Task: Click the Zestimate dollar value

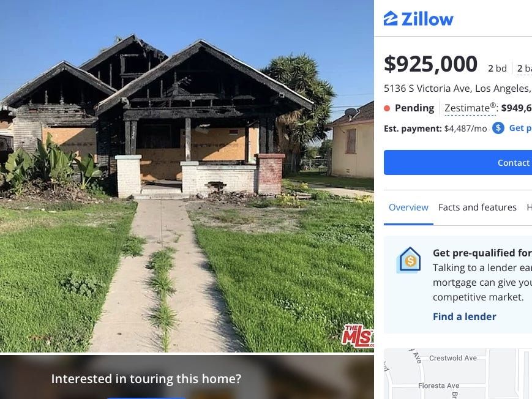Action: pyautogui.click(x=517, y=108)
